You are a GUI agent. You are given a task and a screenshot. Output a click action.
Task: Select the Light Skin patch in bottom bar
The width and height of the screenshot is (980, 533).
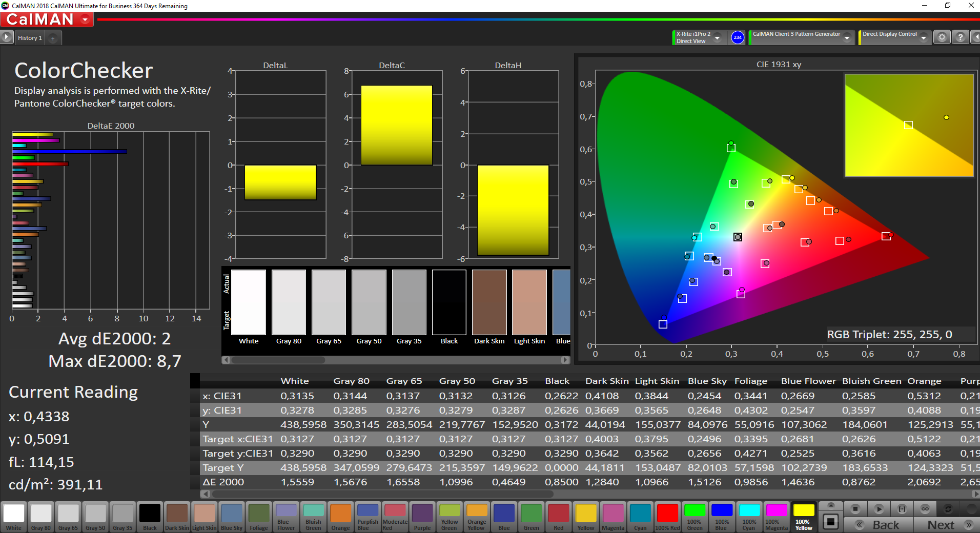(204, 517)
